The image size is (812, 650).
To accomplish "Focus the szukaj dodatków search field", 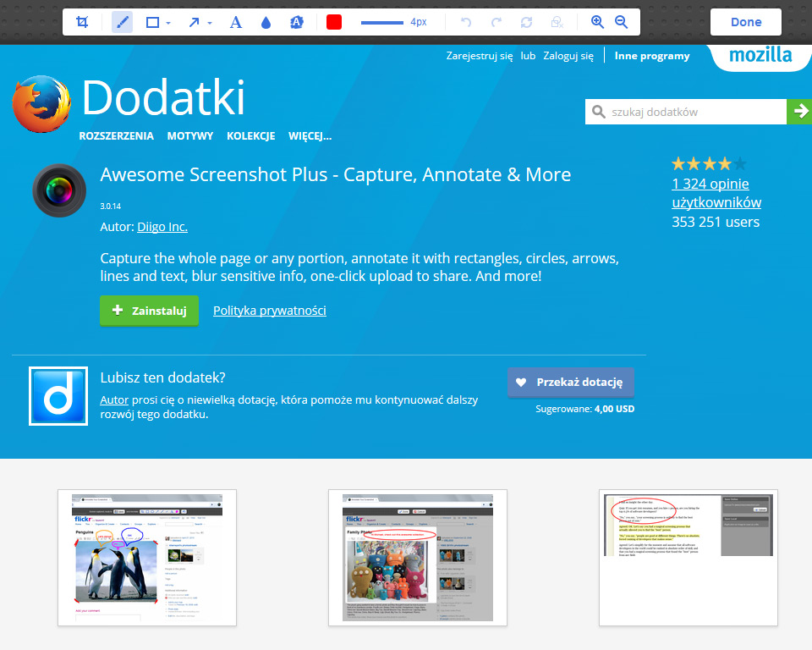I will click(x=686, y=112).
